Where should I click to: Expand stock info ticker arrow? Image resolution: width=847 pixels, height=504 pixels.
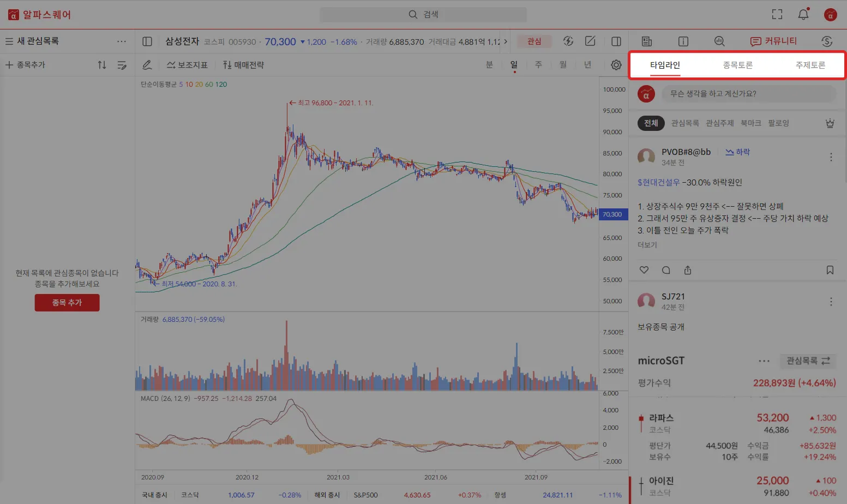pos(506,41)
